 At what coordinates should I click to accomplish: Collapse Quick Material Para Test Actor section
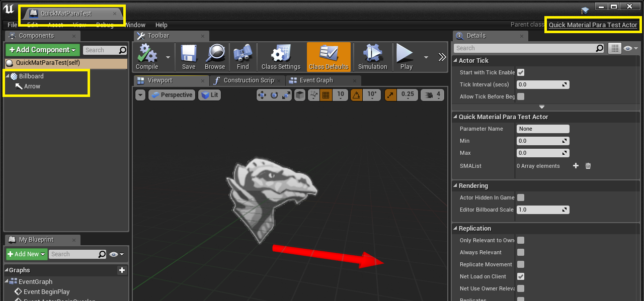[x=455, y=117]
